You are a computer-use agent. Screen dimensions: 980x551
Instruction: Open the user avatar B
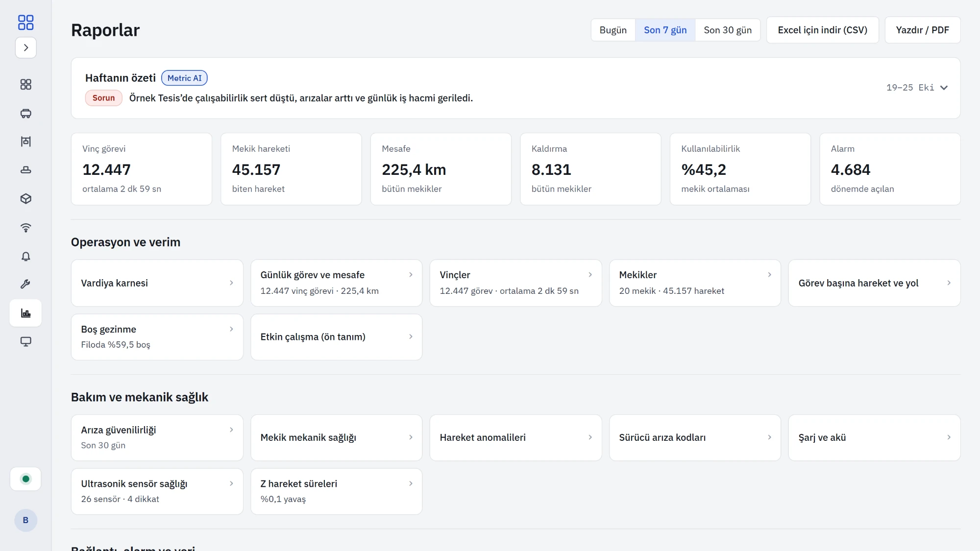(x=26, y=520)
